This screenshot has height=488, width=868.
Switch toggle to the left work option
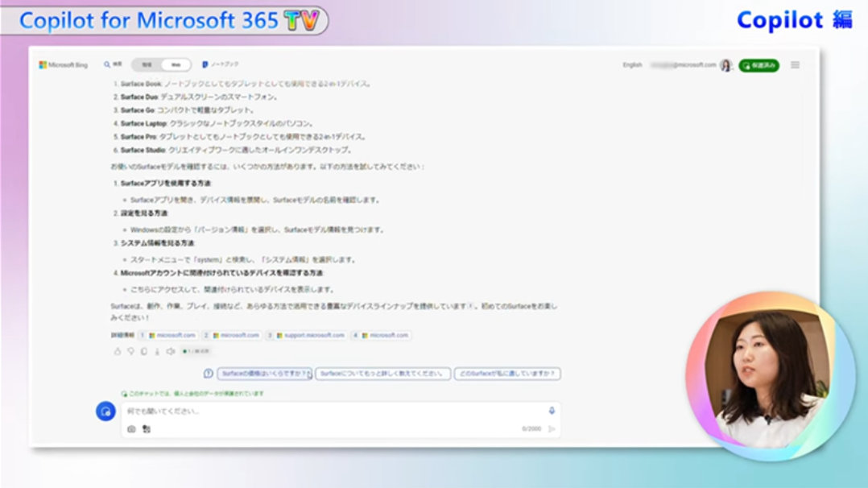(x=147, y=64)
